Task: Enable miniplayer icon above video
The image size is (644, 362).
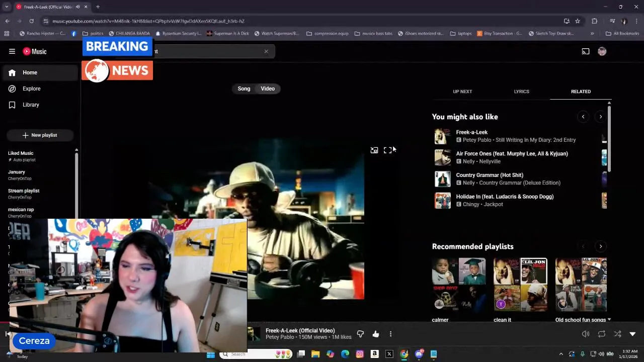Action: click(x=374, y=150)
